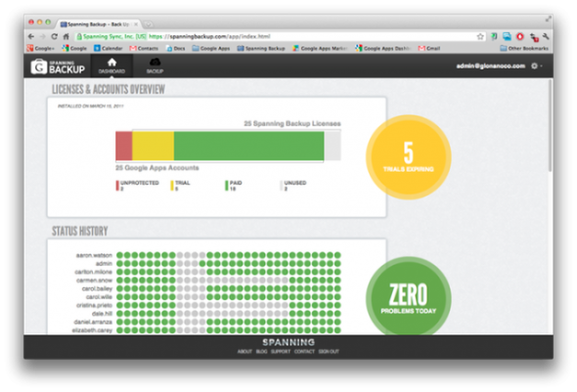Click the Unprotected legend entry
The width and height of the screenshot is (577, 392).
[x=138, y=186]
